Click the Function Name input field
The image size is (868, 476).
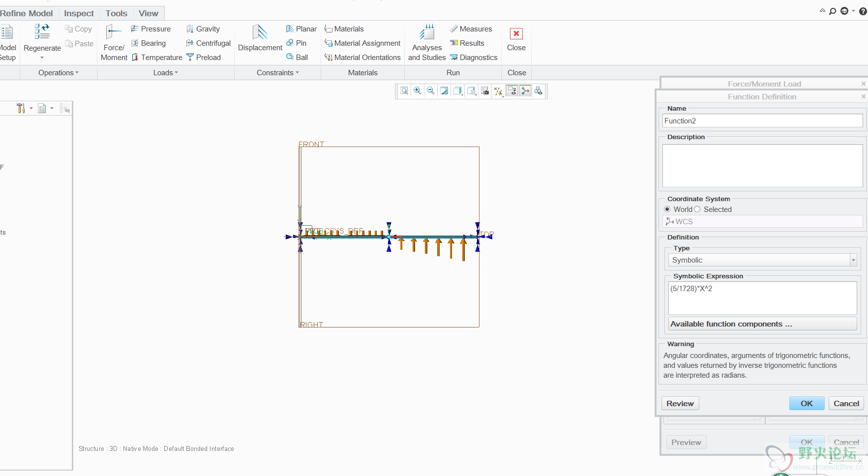point(763,121)
